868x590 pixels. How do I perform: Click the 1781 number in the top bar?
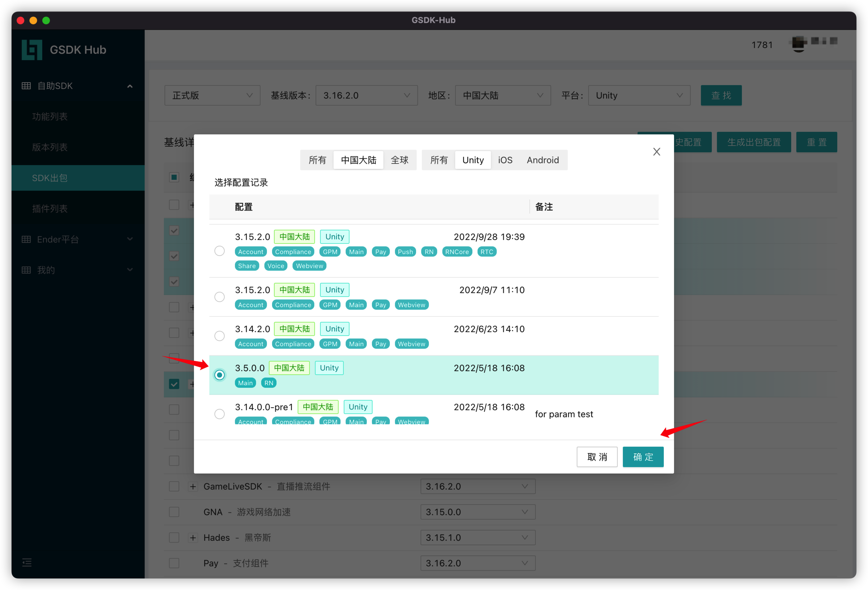(762, 45)
